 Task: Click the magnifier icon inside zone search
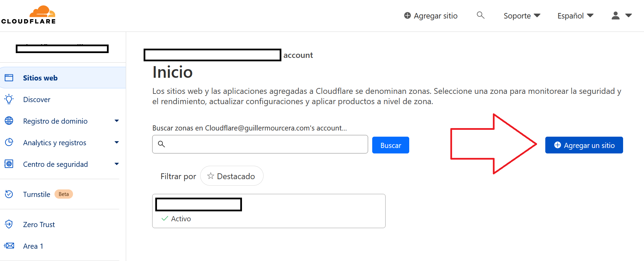(161, 144)
